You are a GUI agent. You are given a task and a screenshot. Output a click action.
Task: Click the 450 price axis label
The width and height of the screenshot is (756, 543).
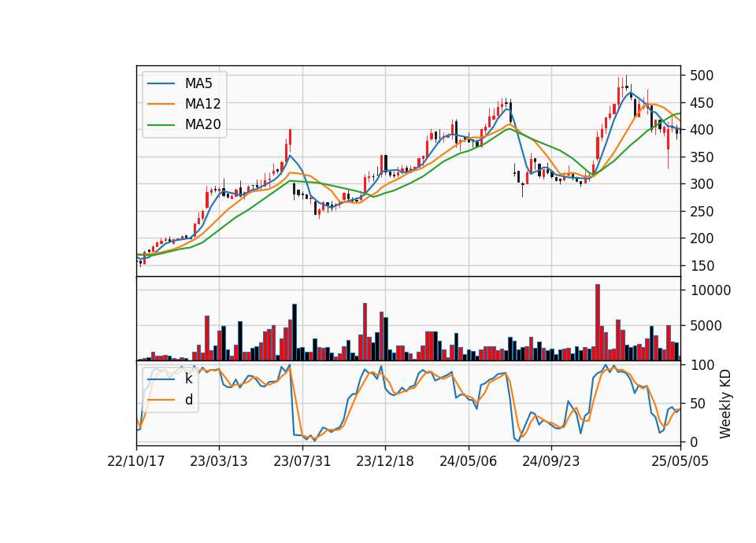702,103
